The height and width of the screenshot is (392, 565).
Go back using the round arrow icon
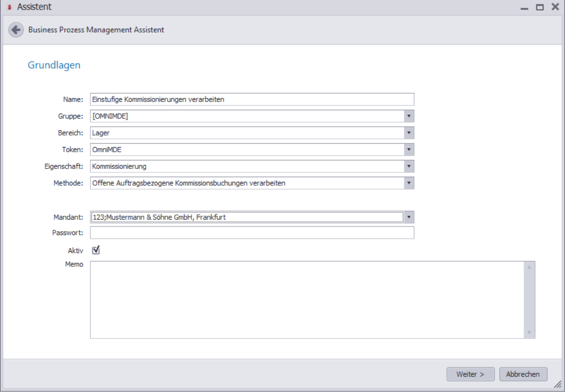(16, 30)
